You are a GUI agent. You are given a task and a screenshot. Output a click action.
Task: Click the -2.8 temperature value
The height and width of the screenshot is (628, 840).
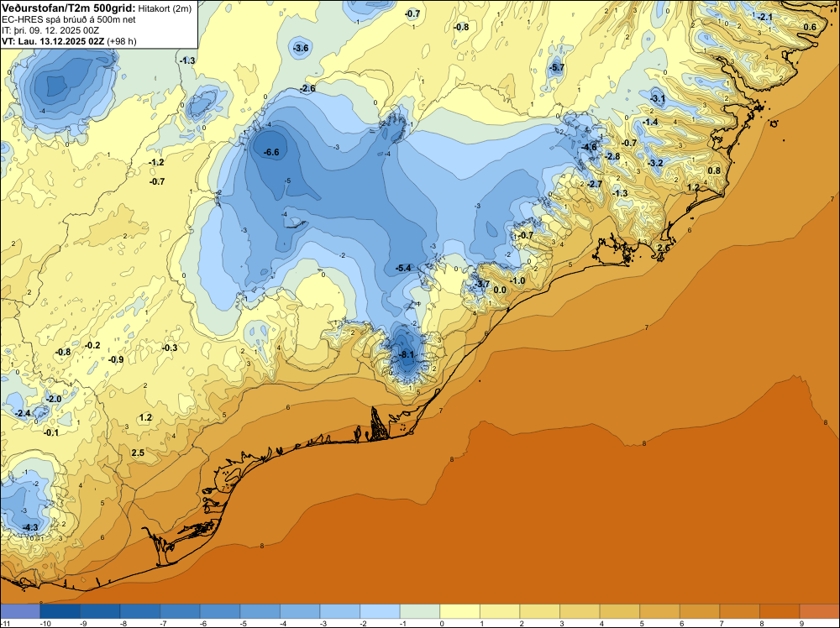[x=612, y=156]
